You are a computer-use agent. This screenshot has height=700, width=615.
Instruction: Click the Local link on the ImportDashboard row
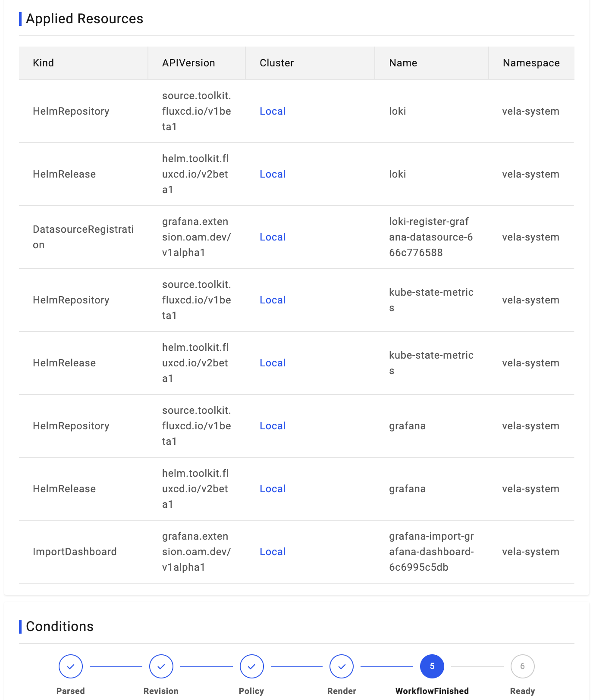[x=272, y=551]
